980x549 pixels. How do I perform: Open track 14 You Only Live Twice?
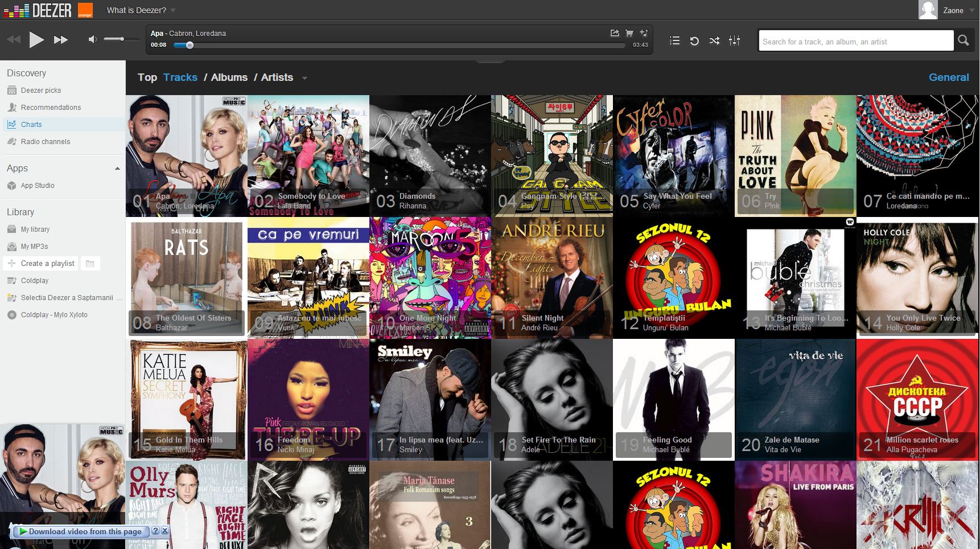tap(917, 278)
